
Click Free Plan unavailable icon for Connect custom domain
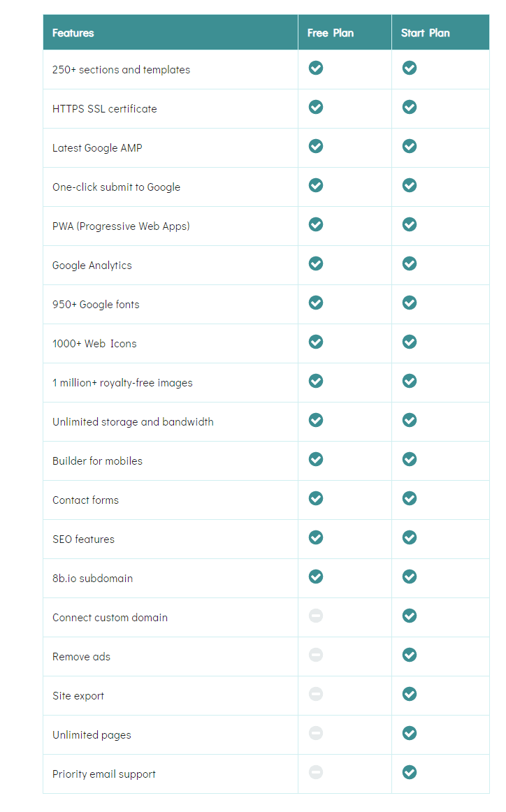point(316,616)
